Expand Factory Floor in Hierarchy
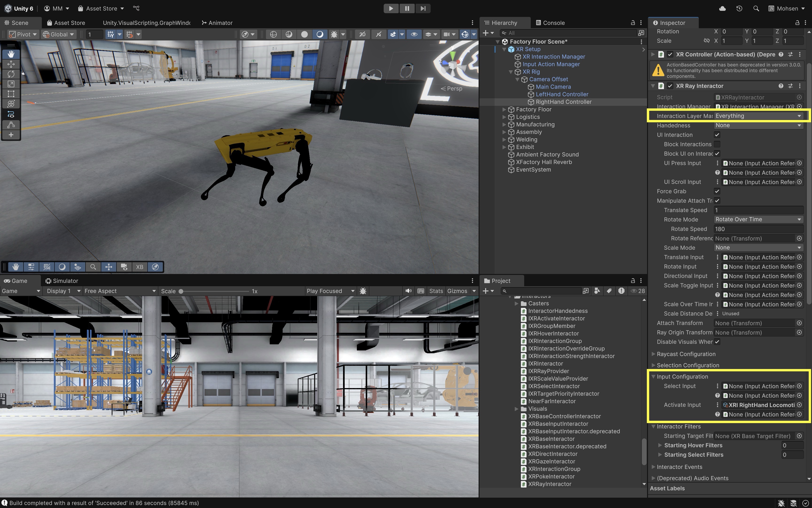Image resolution: width=812 pixels, height=508 pixels. tap(504, 110)
